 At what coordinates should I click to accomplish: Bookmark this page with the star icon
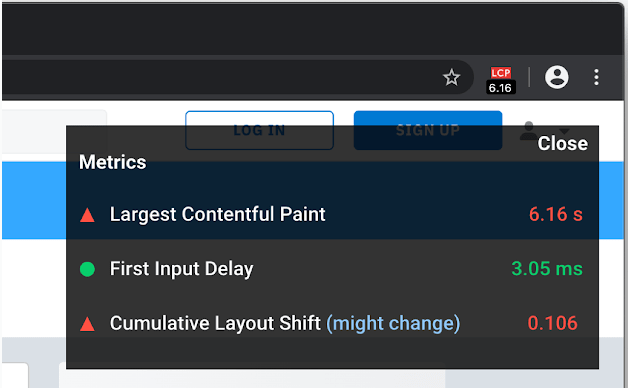tap(451, 77)
